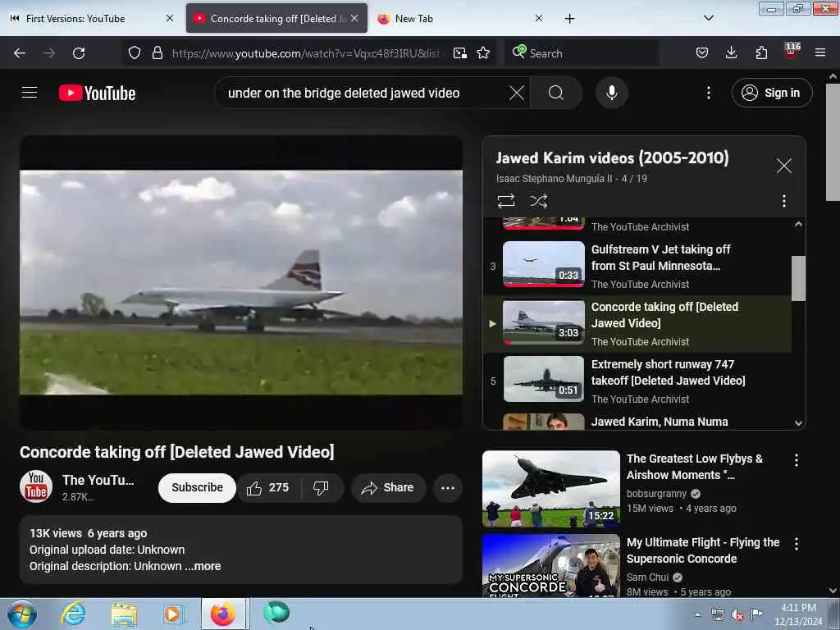Open the extension with 116 badge
Image resolution: width=840 pixels, height=630 pixels.
[x=792, y=52]
